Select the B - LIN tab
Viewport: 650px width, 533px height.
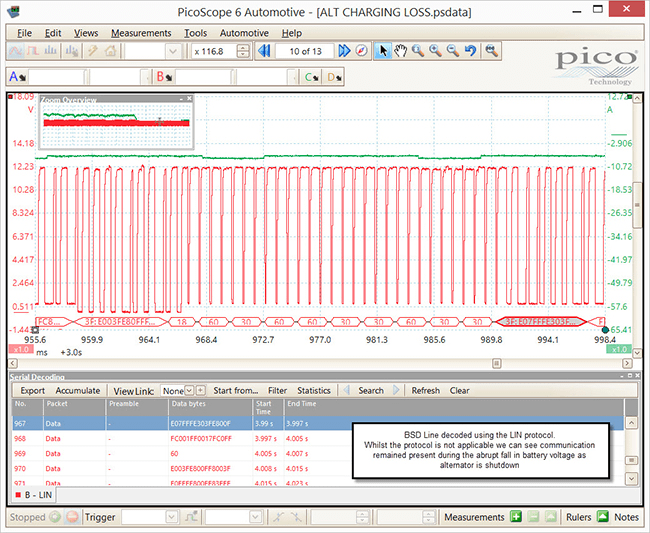pyautogui.click(x=34, y=495)
